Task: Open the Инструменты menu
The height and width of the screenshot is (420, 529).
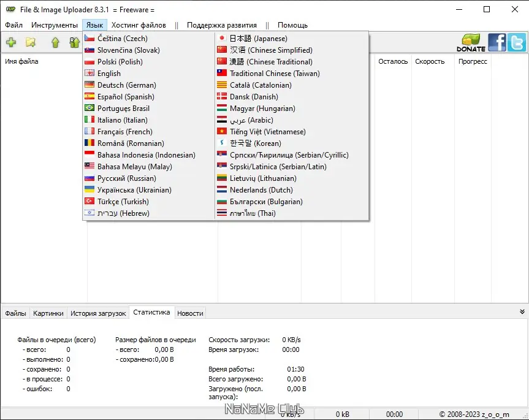Action: tap(55, 25)
